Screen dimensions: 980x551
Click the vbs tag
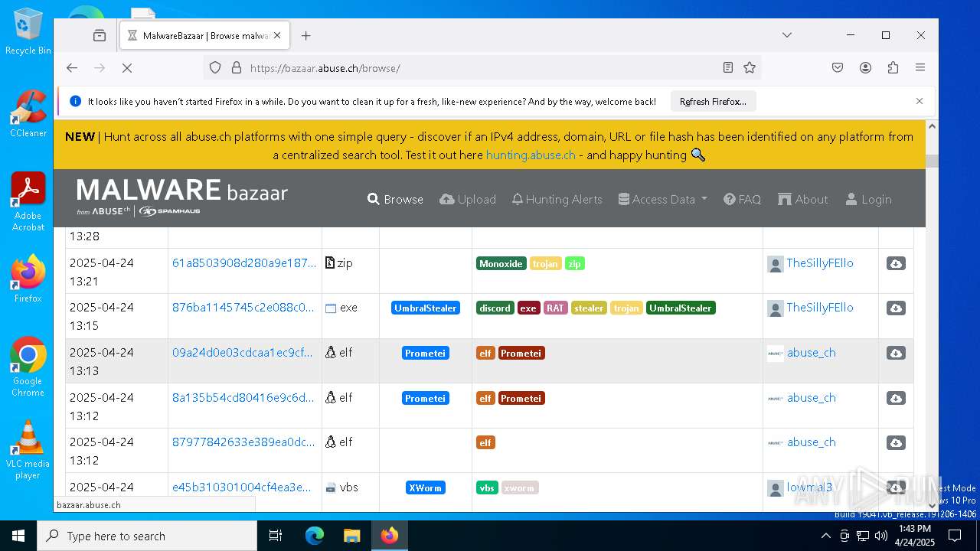487,487
